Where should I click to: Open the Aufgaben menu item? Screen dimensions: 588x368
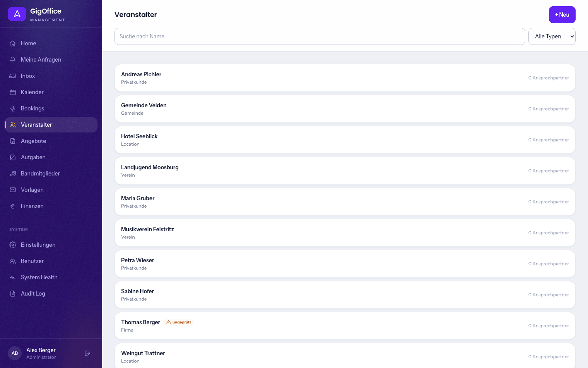pyautogui.click(x=51, y=157)
